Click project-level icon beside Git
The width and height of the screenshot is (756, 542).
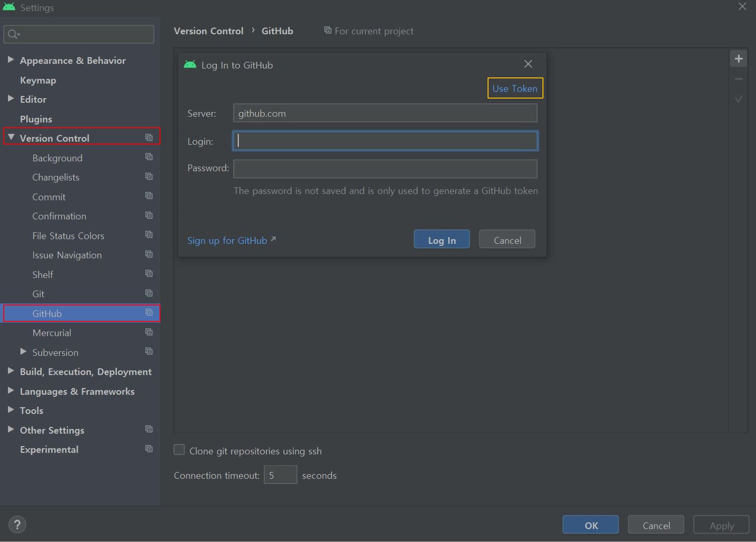point(149,293)
